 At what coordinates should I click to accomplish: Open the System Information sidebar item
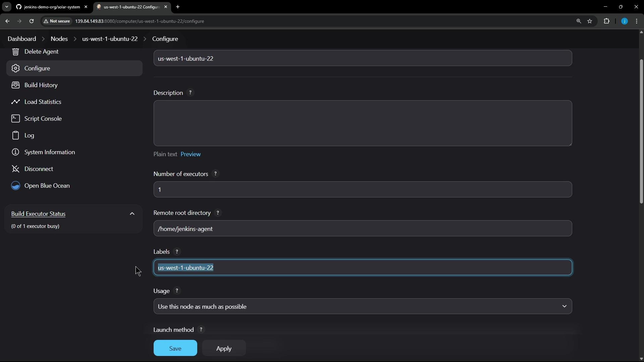tap(74, 152)
